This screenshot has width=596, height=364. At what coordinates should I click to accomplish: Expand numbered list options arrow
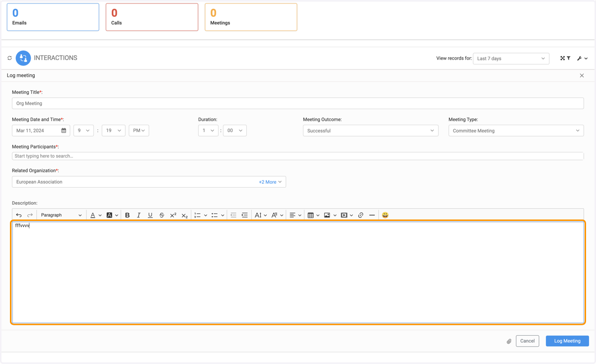(206, 216)
